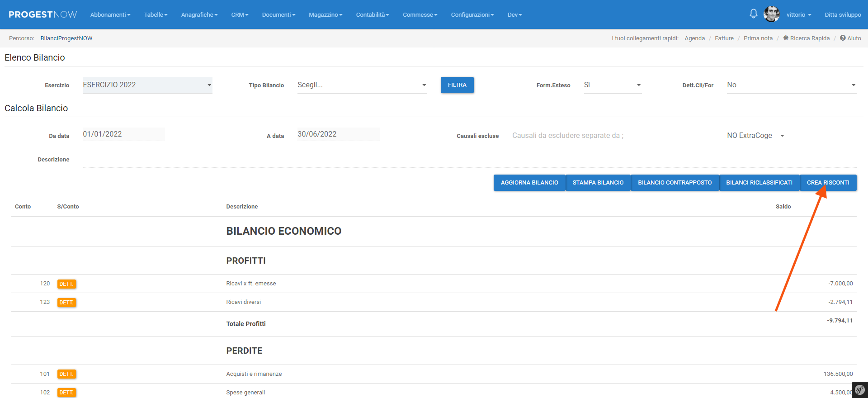Click the saldo value -2.794,11
Viewport: 868px width, 398px height.
pyautogui.click(x=840, y=302)
